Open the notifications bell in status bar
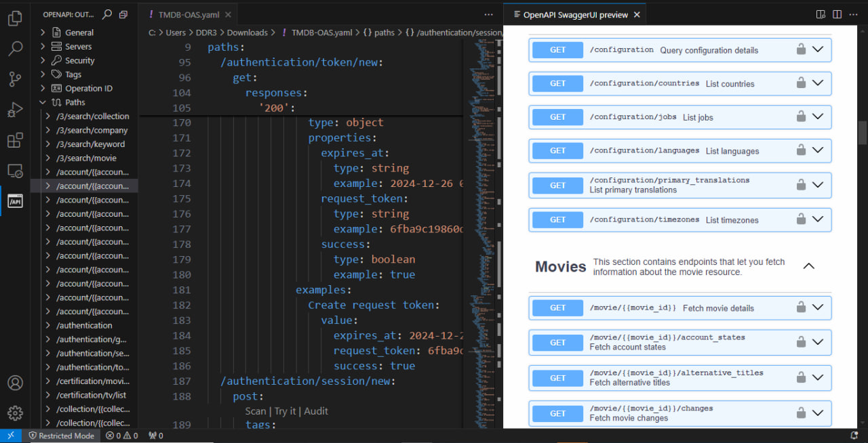 tap(854, 436)
